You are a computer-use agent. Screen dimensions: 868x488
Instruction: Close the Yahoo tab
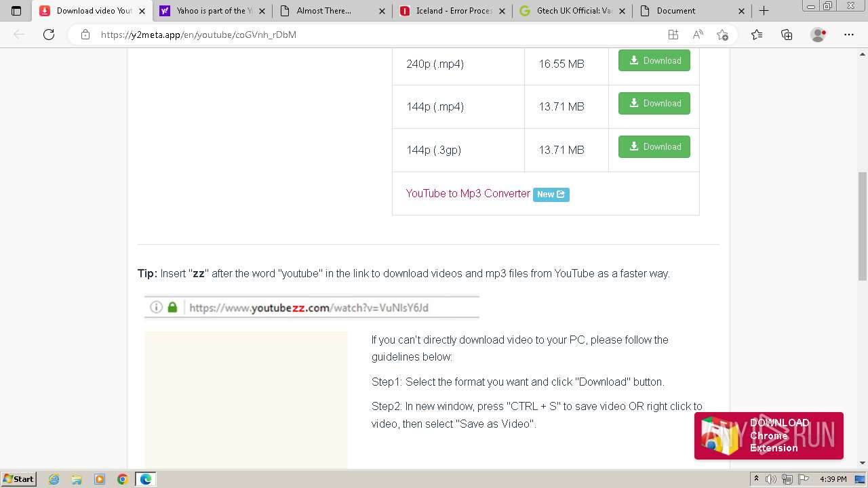coord(262,11)
